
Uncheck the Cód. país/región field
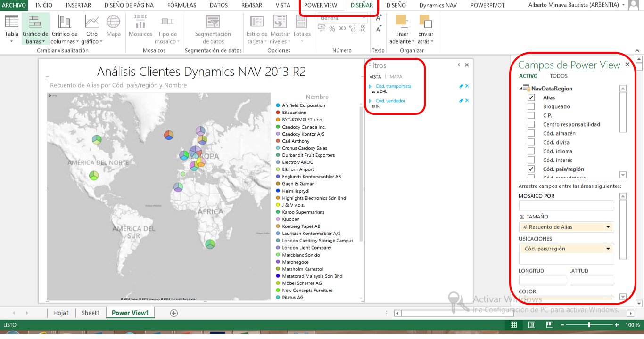(x=531, y=169)
